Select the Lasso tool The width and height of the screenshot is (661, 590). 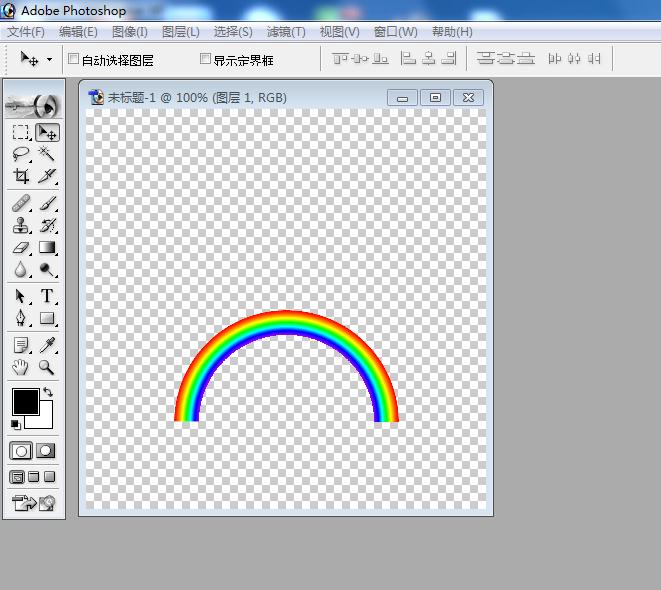click(20, 154)
